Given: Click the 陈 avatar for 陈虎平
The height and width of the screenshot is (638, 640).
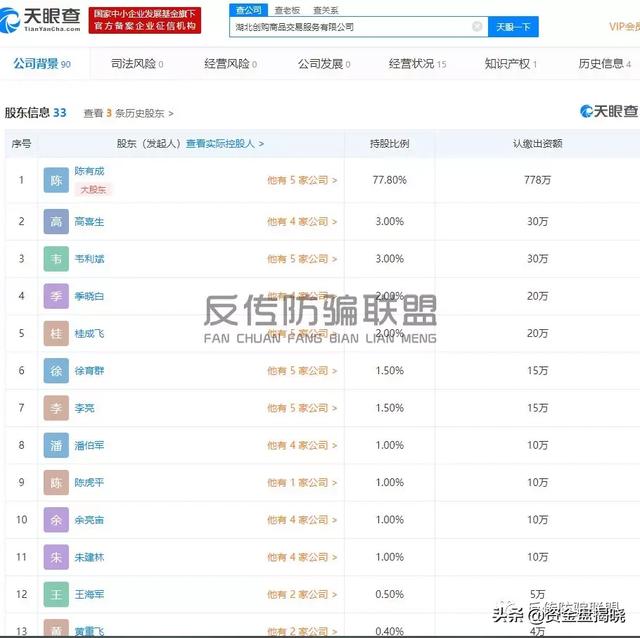Looking at the screenshot, I should 56,482.
